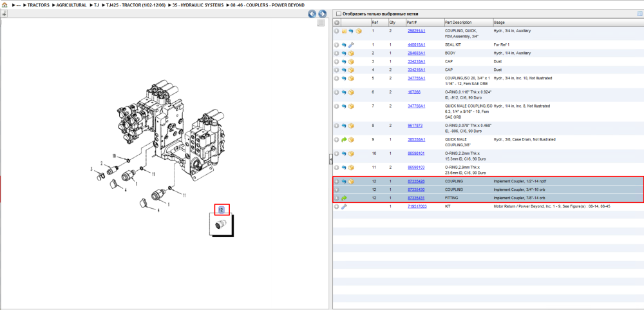Image resolution: width=644 pixels, height=310 pixels.
Task: Open the TJ breadcrumb level
Action: tap(97, 5)
